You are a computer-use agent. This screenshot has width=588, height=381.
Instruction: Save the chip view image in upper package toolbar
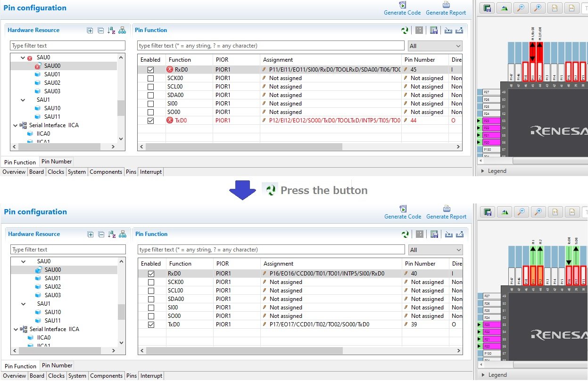click(x=487, y=8)
